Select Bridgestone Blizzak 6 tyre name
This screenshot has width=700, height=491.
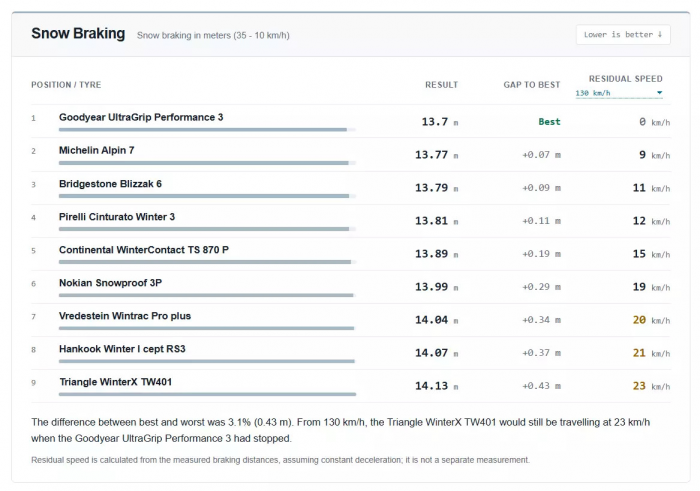(110, 183)
